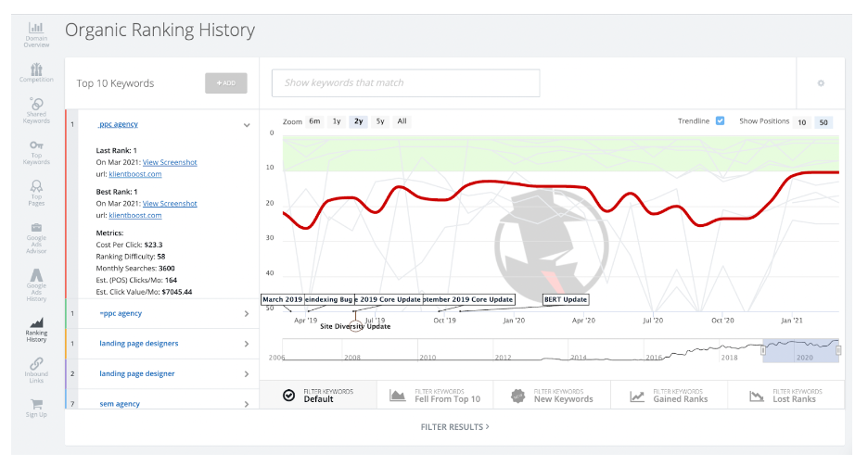Screen dimensions: 868x466
Task: Expand the landing page designers keyword
Action: pyautogui.click(x=247, y=344)
